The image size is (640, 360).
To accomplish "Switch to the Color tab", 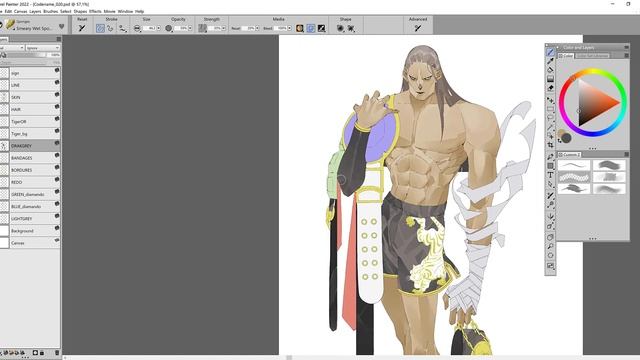I will pos(566,56).
